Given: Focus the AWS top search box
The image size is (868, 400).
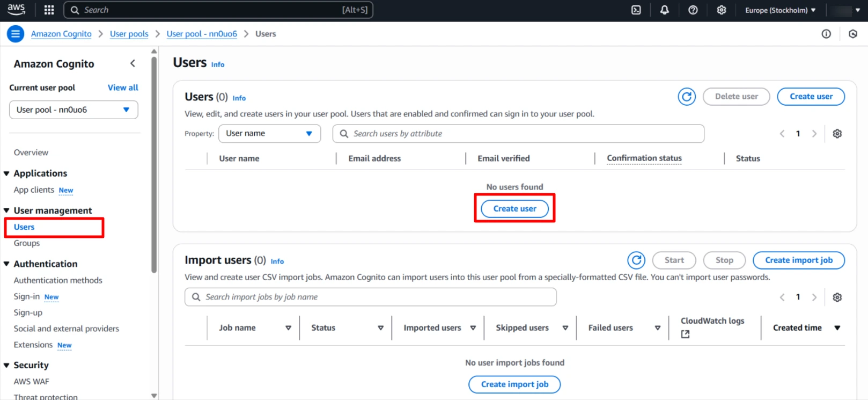Looking at the screenshot, I should coord(218,10).
